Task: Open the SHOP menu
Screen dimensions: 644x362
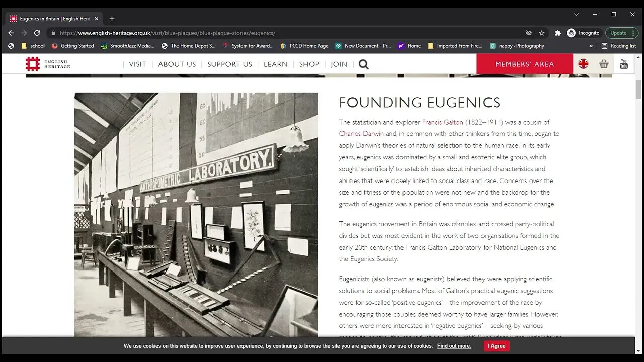Action: pyautogui.click(x=309, y=64)
